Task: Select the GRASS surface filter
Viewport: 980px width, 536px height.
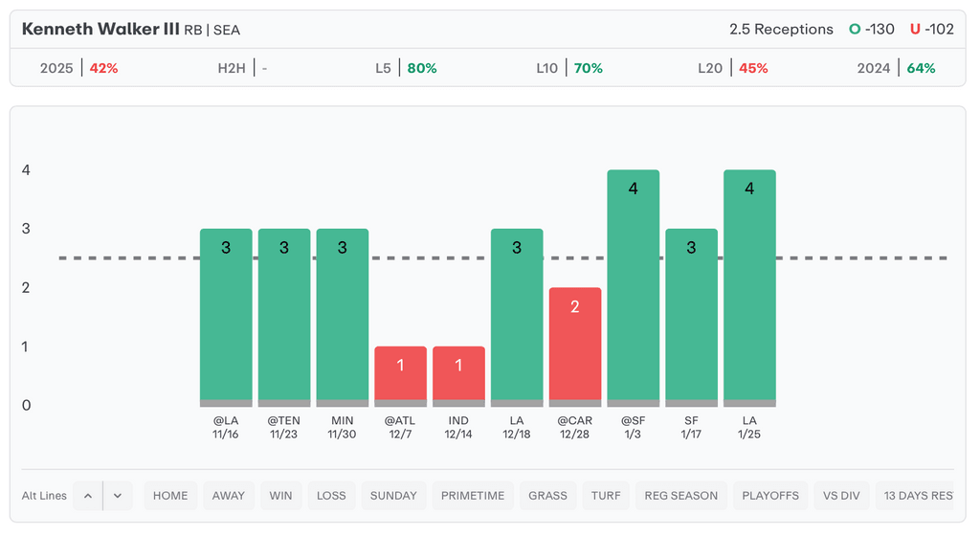Action: coord(548,496)
